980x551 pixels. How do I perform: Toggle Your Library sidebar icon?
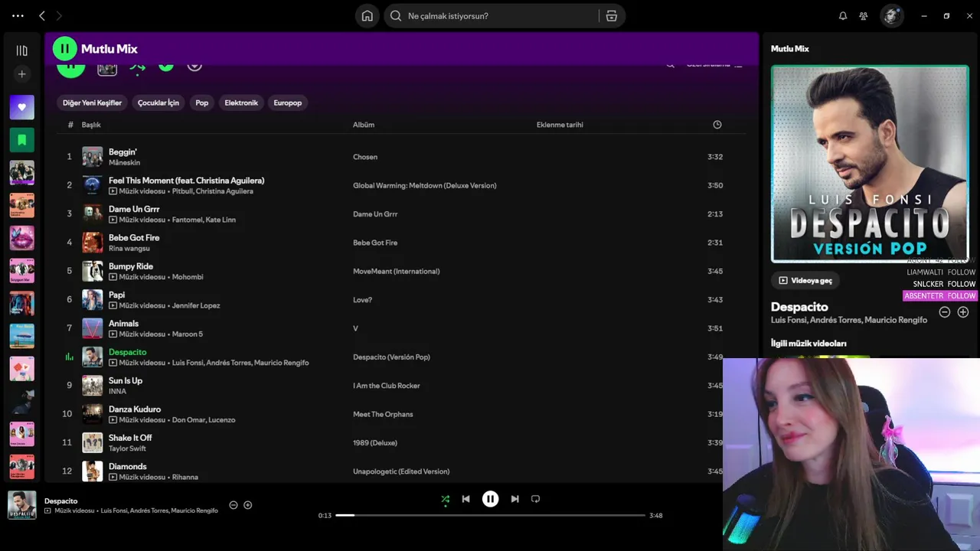pyautogui.click(x=21, y=51)
